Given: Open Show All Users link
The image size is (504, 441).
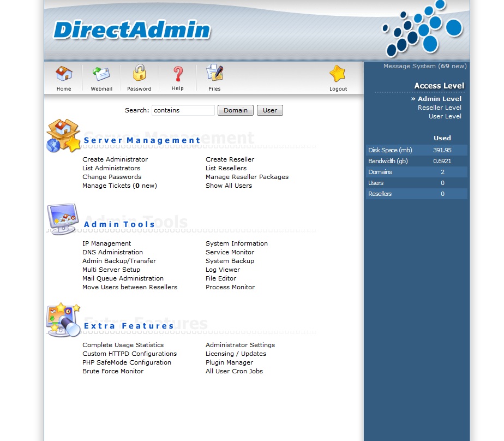Looking at the screenshot, I should pos(229,186).
